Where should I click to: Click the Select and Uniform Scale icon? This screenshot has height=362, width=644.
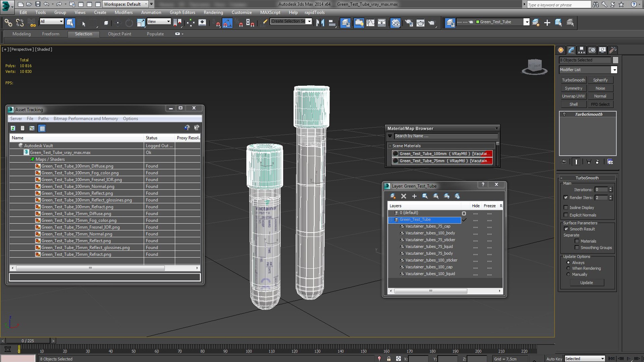click(141, 23)
